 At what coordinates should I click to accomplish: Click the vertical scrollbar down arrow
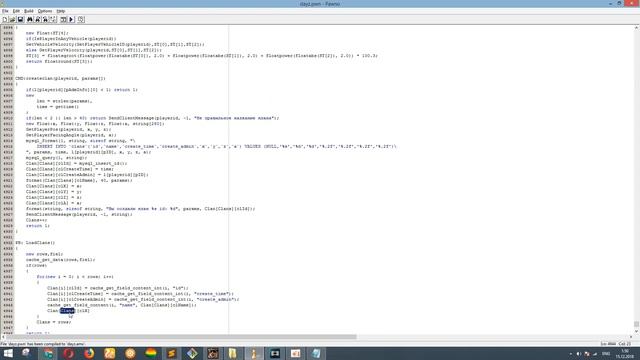636,331
